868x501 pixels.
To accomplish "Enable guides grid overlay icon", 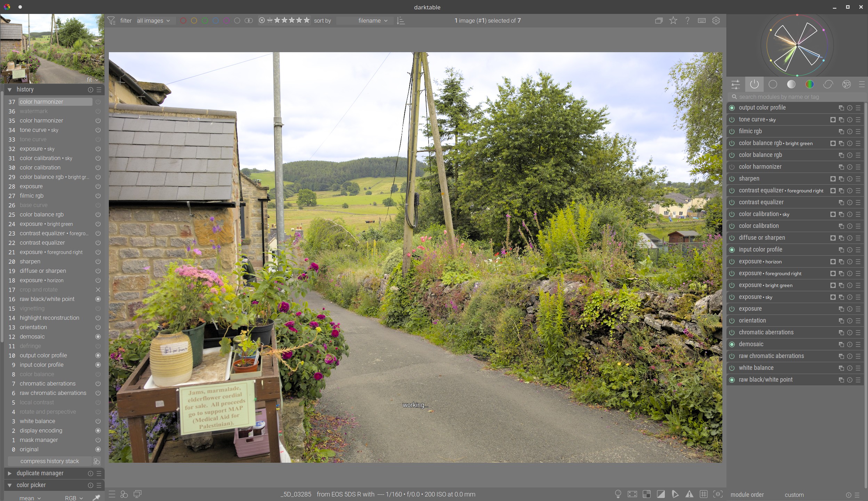I will pos(703,494).
